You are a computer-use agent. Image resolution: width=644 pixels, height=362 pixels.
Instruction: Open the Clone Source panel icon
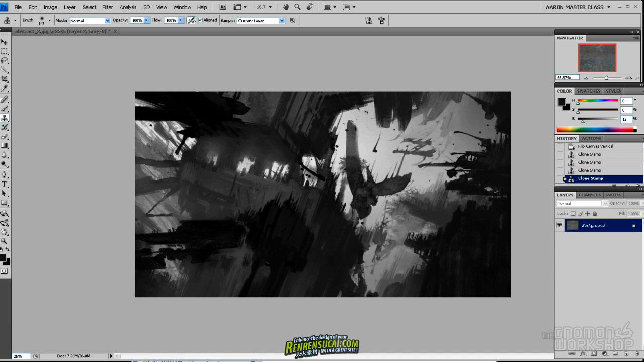coord(369,20)
